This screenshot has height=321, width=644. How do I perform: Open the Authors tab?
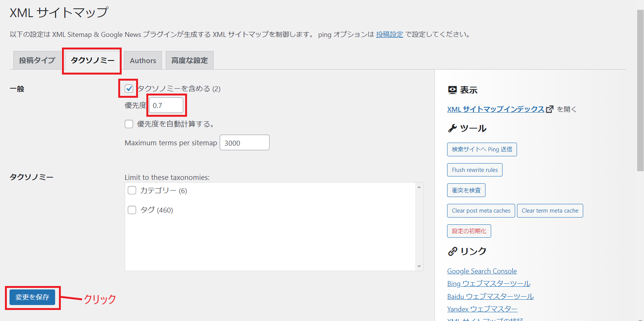pos(143,60)
